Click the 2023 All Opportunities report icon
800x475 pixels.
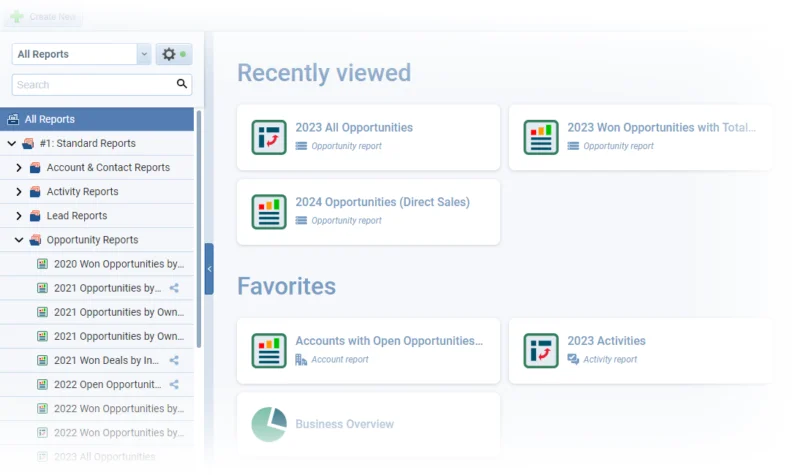click(269, 137)
